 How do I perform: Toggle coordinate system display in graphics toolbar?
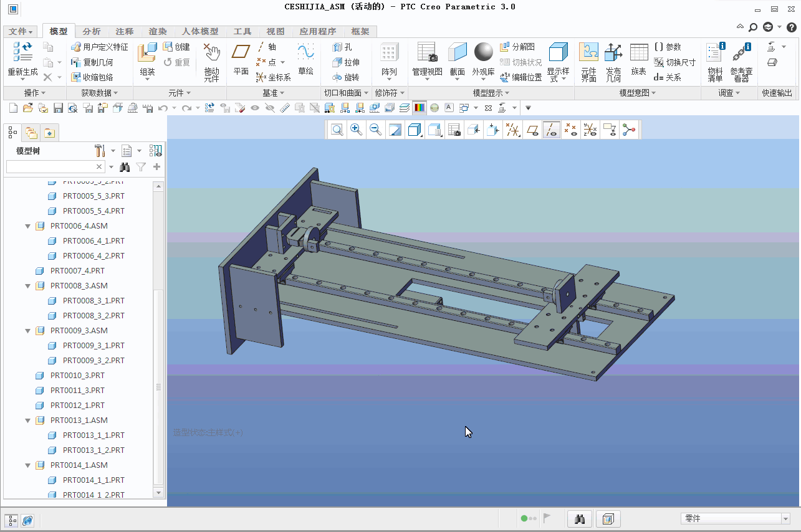590,130
